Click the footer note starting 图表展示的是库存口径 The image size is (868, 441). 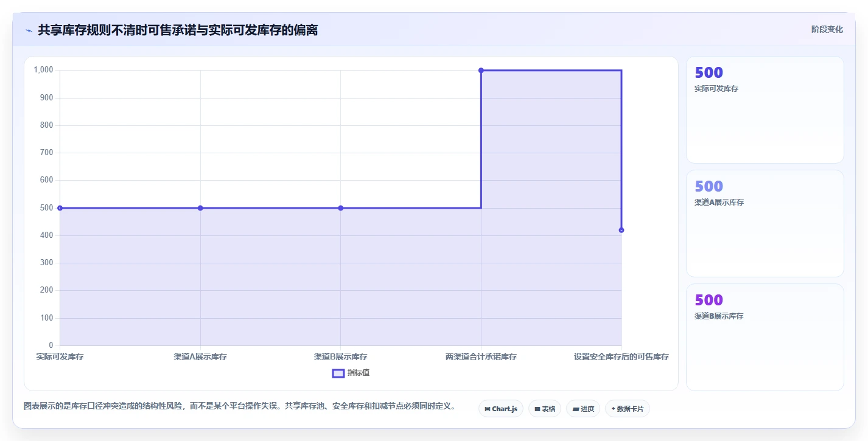click(239, 406)
